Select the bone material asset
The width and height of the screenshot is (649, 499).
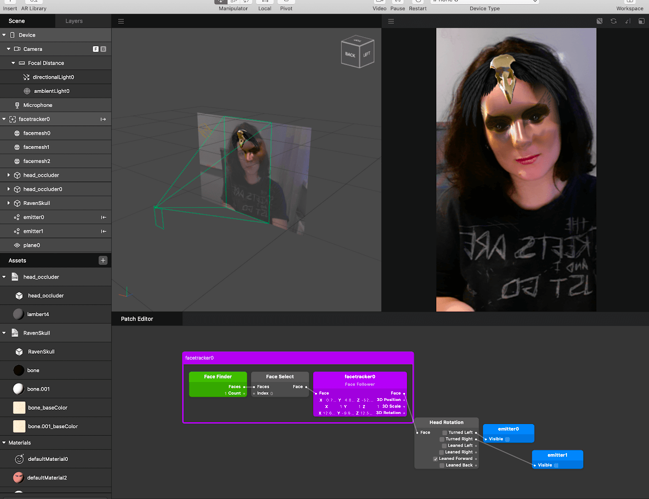(55, 370)
